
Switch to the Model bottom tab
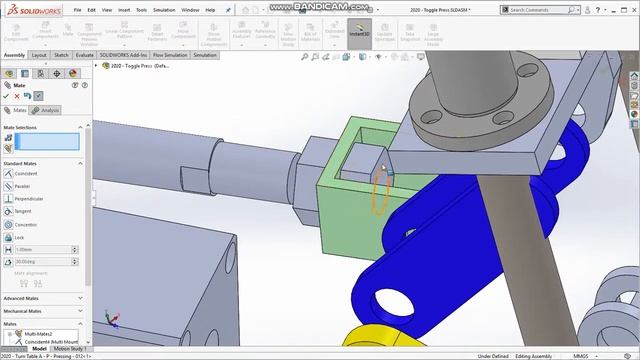point(39,349)
